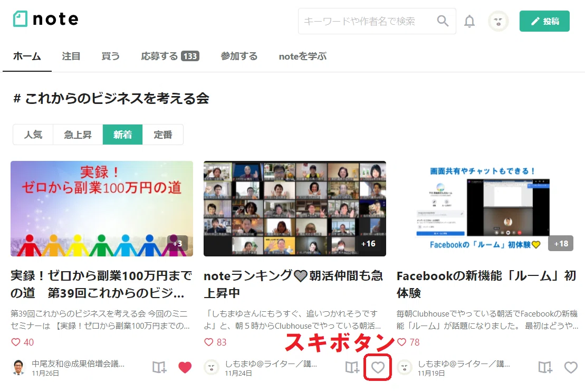The width and height of the screenshot is (585, 392).
Task: Like the 11月19日 article with the heart
Action: pos(571,367)
